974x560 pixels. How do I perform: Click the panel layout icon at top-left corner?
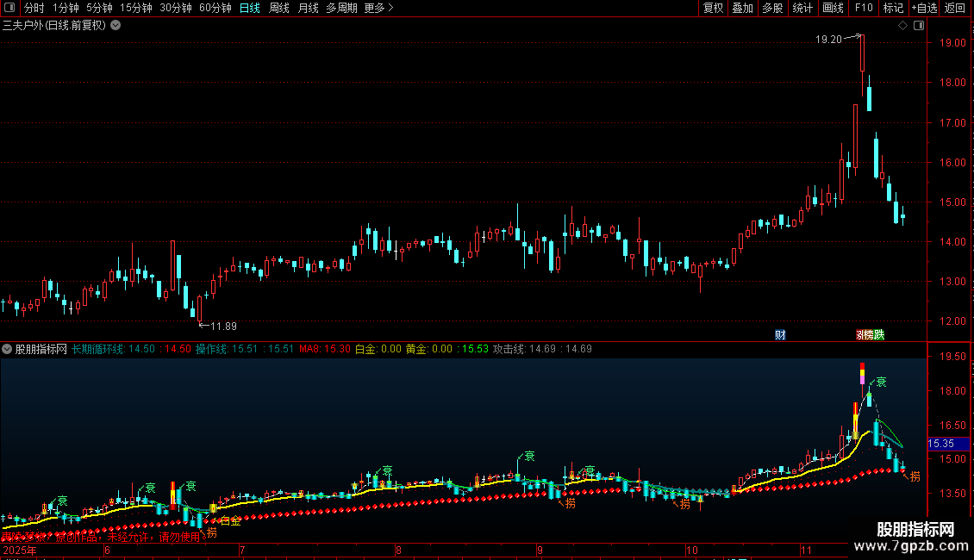point(9,8)
